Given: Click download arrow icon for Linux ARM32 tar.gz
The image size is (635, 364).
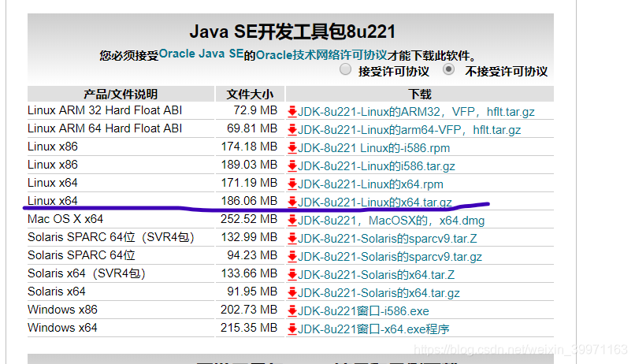Looking at the screenshot, I should tap(292, 112).
